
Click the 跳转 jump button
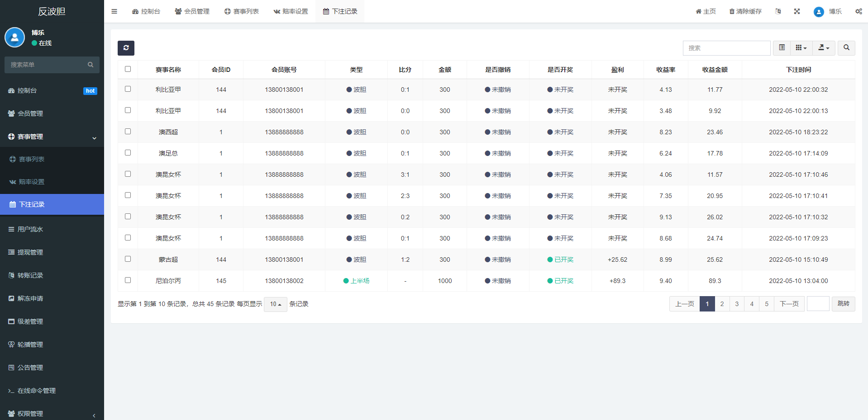click(843, 304)
